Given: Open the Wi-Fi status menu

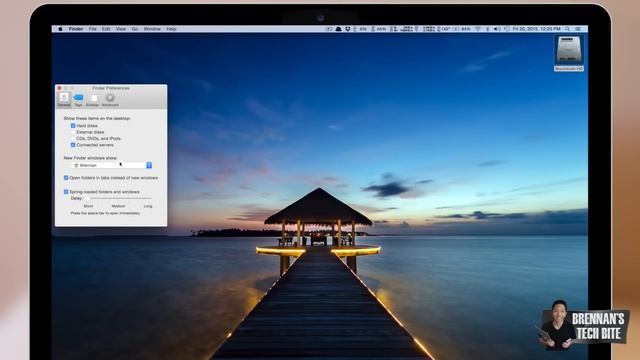Looking at the screenshot, I should 478,29.
